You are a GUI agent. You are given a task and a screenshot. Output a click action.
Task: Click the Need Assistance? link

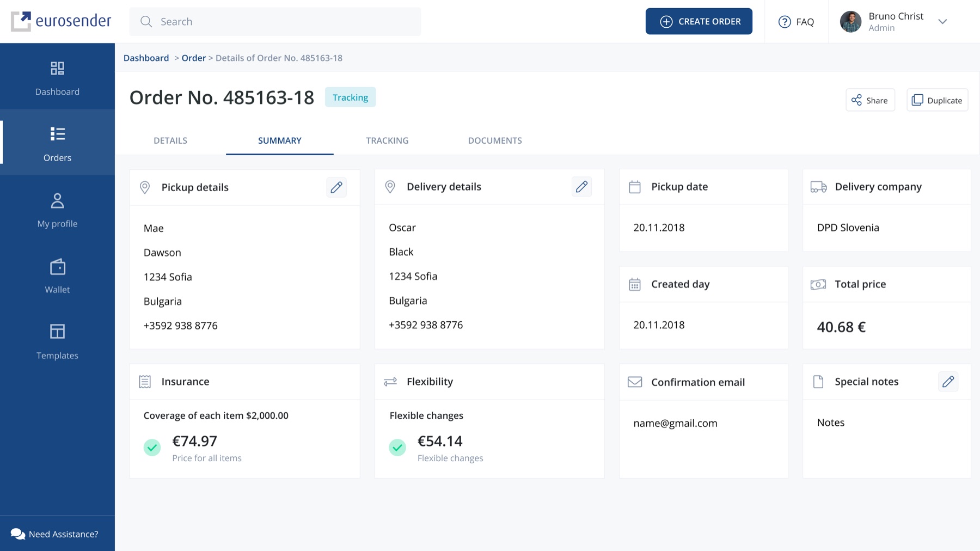[x=64, y=534]
